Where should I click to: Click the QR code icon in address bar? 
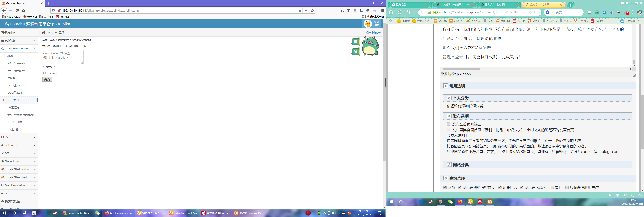[299, 11]
